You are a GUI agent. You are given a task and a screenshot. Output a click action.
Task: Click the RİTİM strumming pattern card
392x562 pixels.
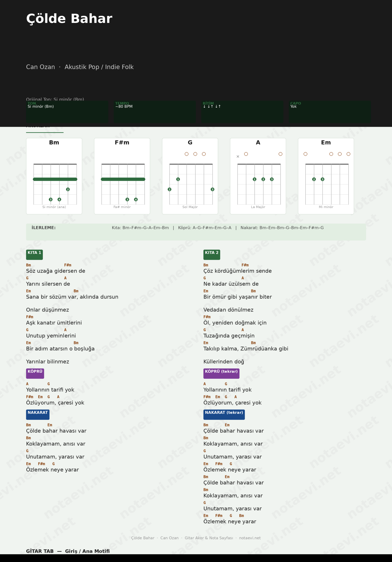pyautogui.click(x=242, y=112)
